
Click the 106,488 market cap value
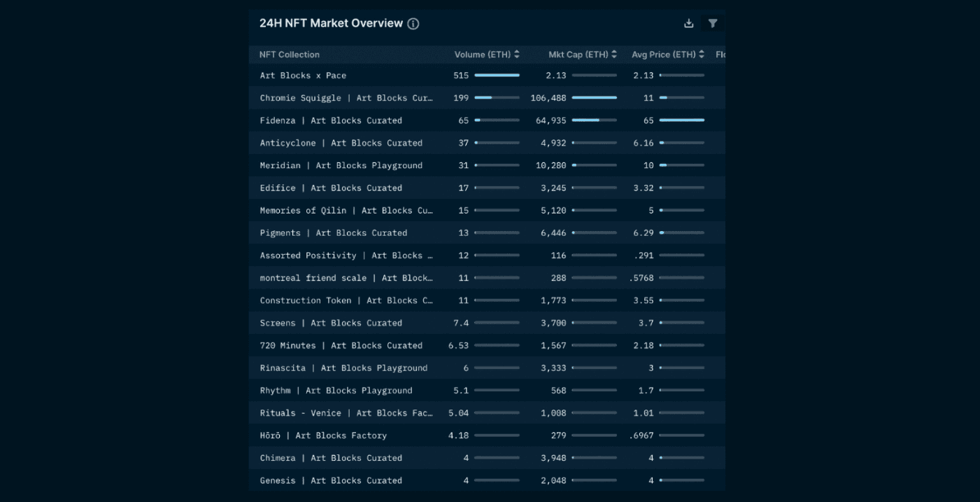[548, 98]
